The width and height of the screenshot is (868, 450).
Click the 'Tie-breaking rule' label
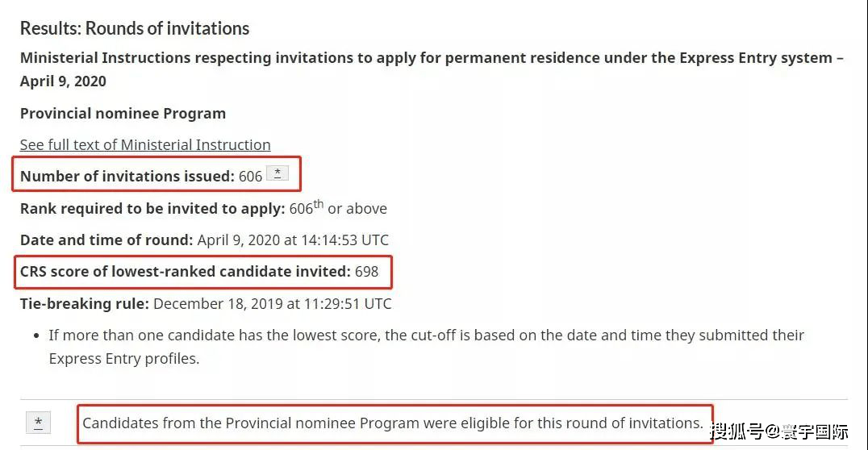(x=85, y=304)
